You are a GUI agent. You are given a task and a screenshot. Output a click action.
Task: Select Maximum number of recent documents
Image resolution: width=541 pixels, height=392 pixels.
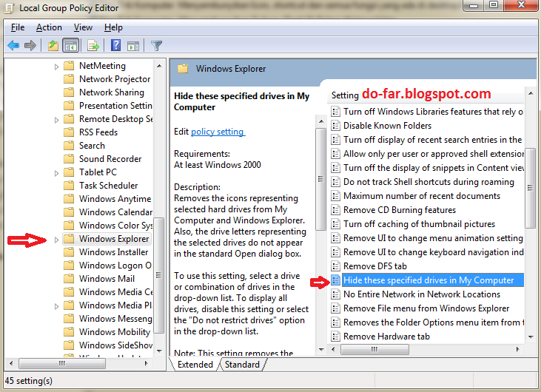tap(422, 196)
